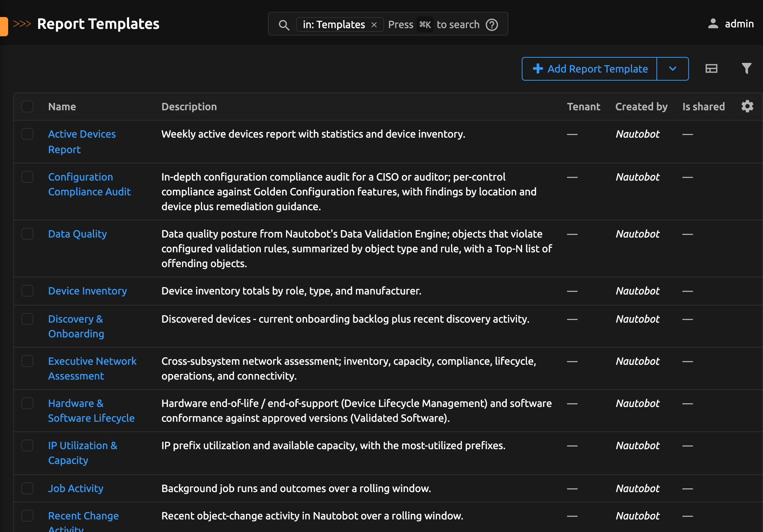Open the saved views table icon
The width and height of the screenshot is (763, 532).
(x=711, y=69)
